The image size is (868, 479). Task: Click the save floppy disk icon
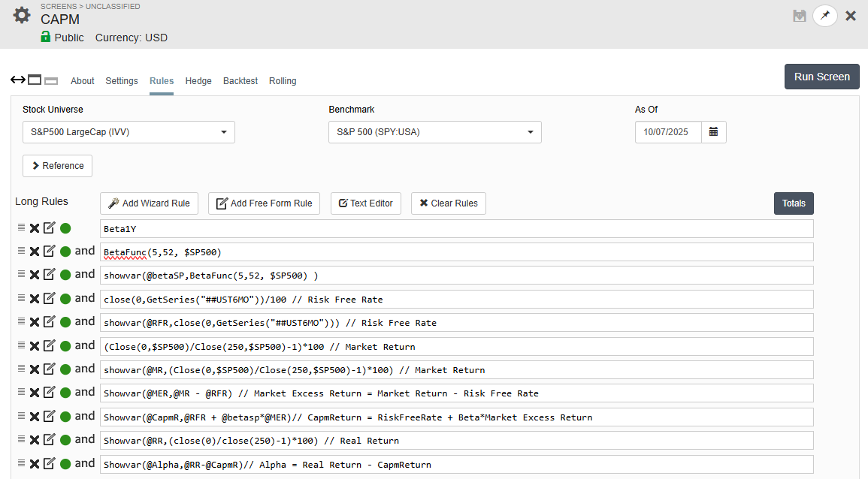click(x=800, y=16)
